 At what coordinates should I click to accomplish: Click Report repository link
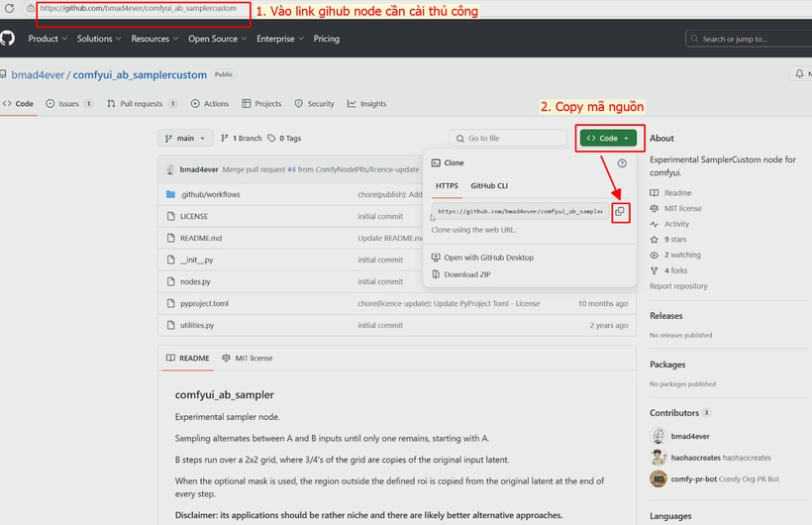tap(678, 286)
